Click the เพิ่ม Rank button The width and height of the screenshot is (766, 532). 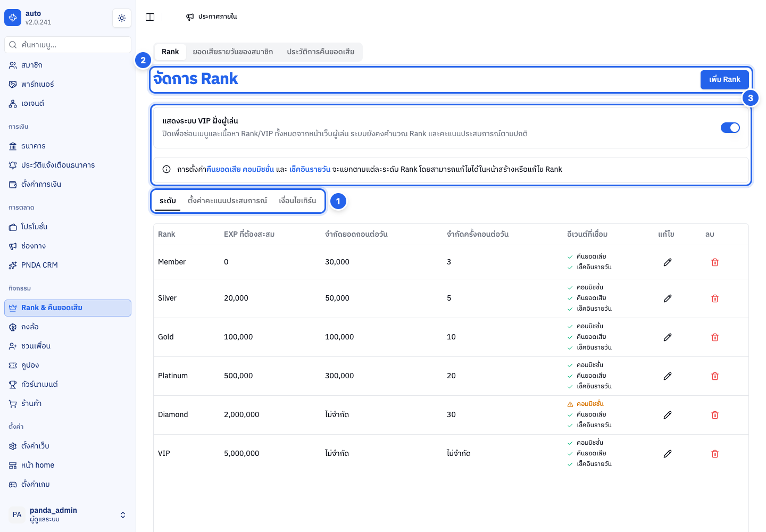[x=725, y=79]
